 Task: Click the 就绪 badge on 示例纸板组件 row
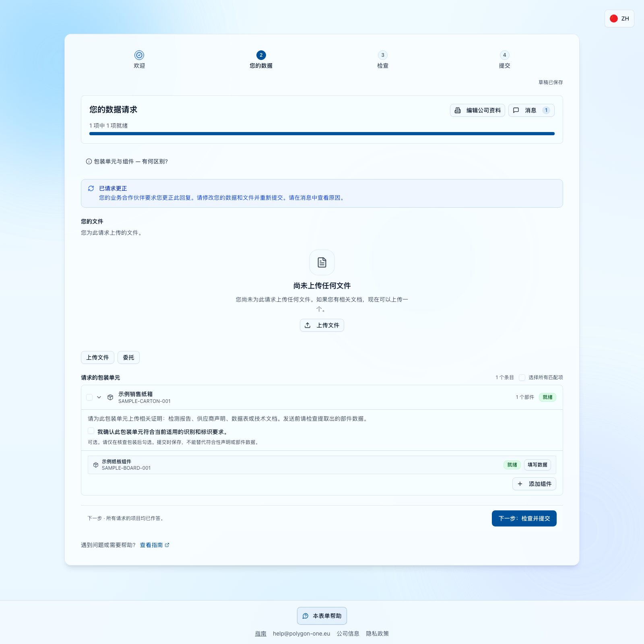(x=512, y=465)
